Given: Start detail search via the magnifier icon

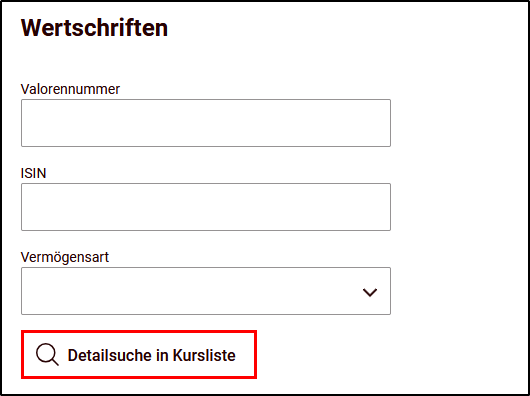Looking at the screenshot, I should (47, 355).
